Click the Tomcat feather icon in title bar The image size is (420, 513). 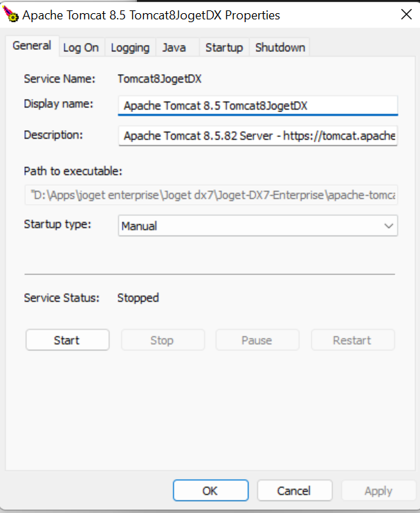click(11, 15)
